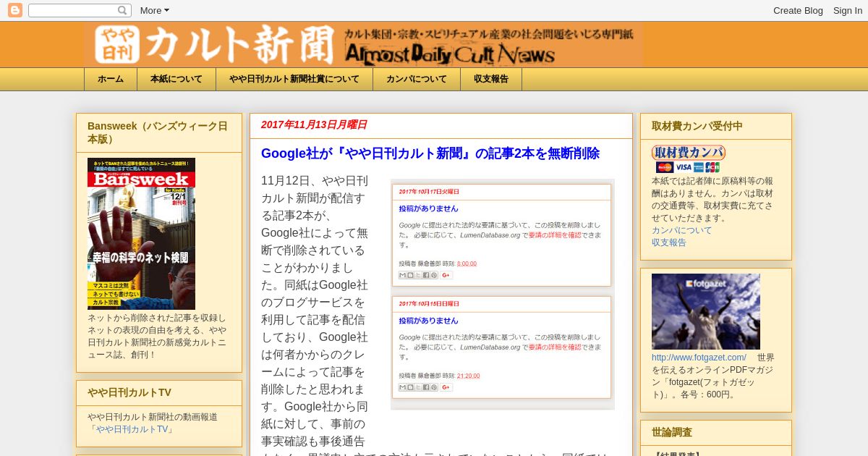
Task: Click the Sign In link
Action: point(848,10)
